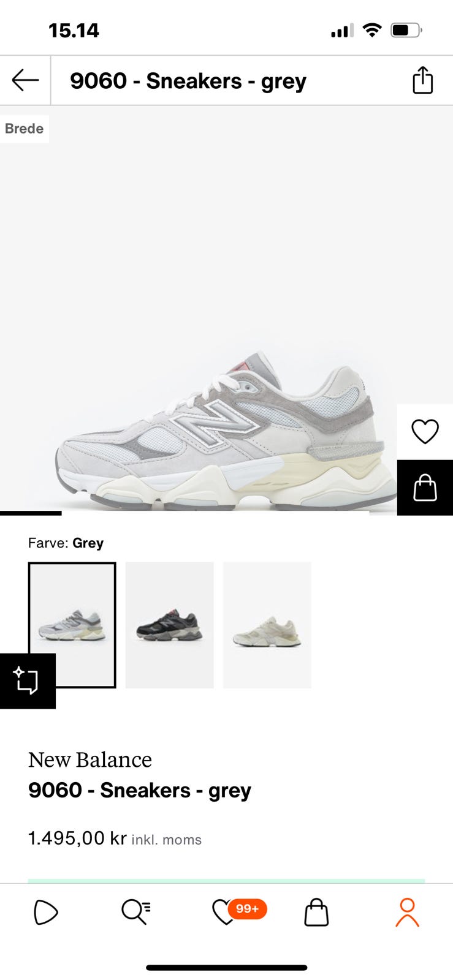
Task: Tap the image gallery progress indicator
Action: pyautogui.click(x=31, y=513)
